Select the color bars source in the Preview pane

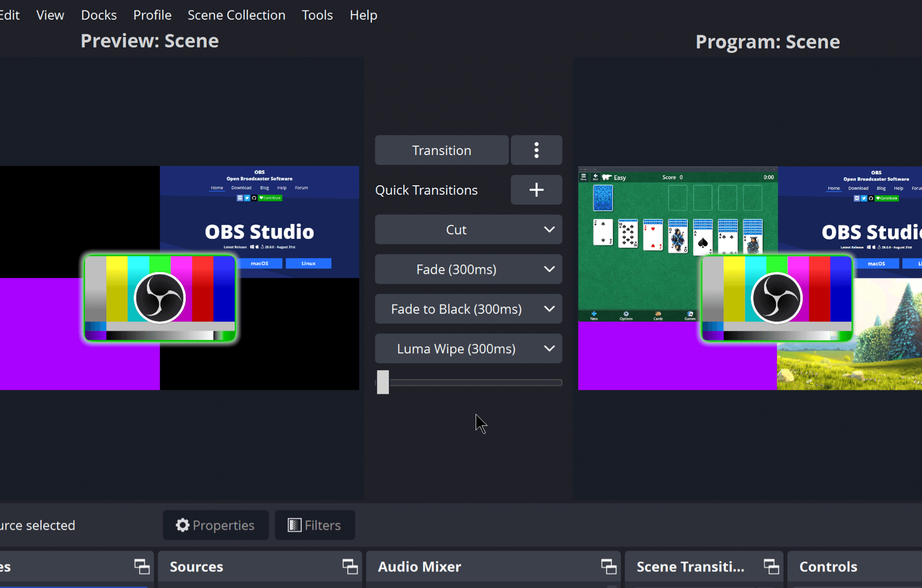click(160, 298)
